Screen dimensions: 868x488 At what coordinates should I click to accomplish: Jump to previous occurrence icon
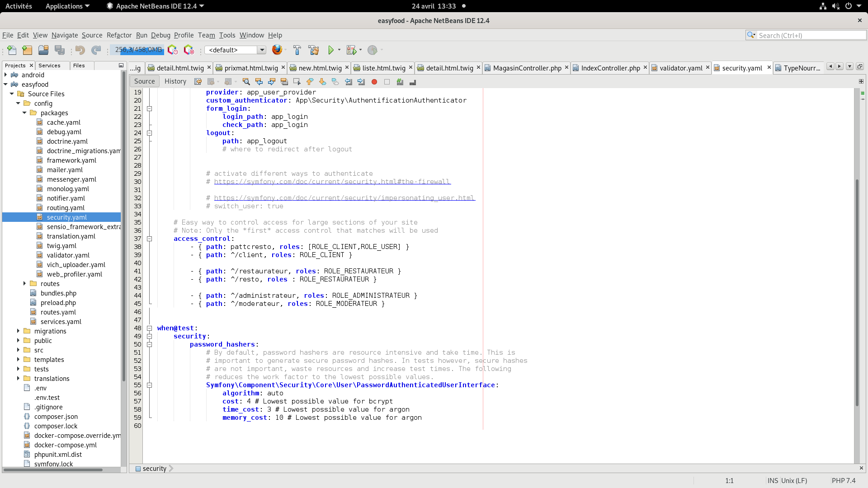(x=259, y=82)
